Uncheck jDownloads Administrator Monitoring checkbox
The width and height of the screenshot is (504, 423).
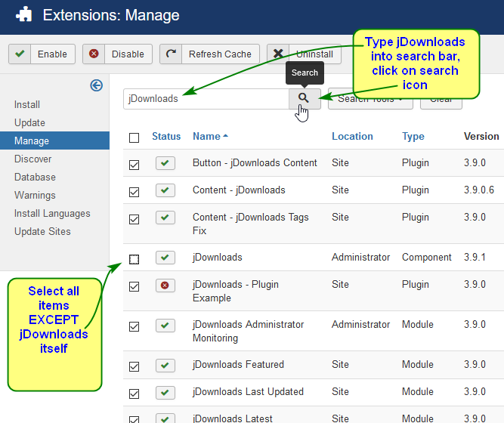(134, 326)
